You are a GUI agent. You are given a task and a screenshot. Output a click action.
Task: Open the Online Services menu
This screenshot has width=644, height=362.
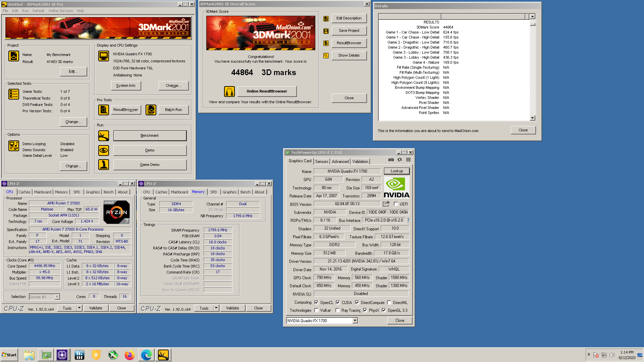point(60,11)
